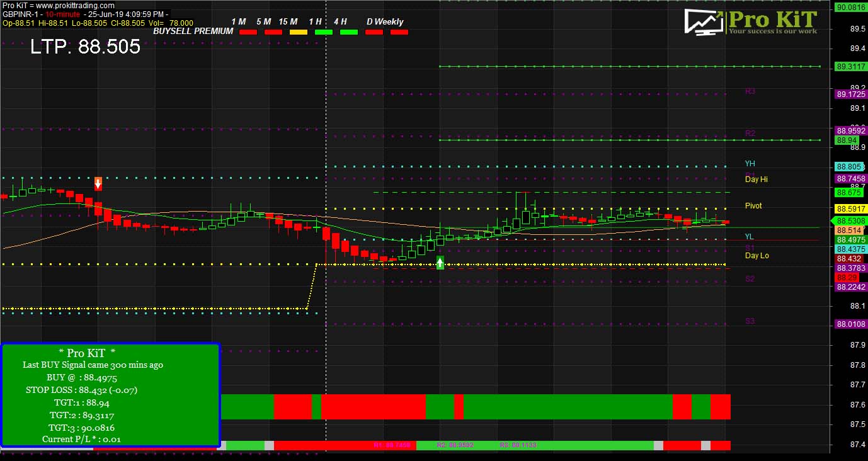
Task: Click the D Weekly timeframe label
Action: click(x=385, y=21)
